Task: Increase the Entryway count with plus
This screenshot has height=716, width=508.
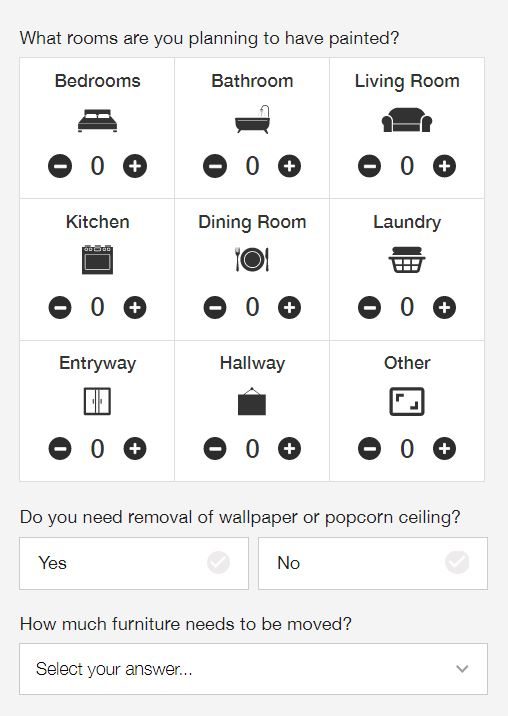Action: tap(135, 448)
